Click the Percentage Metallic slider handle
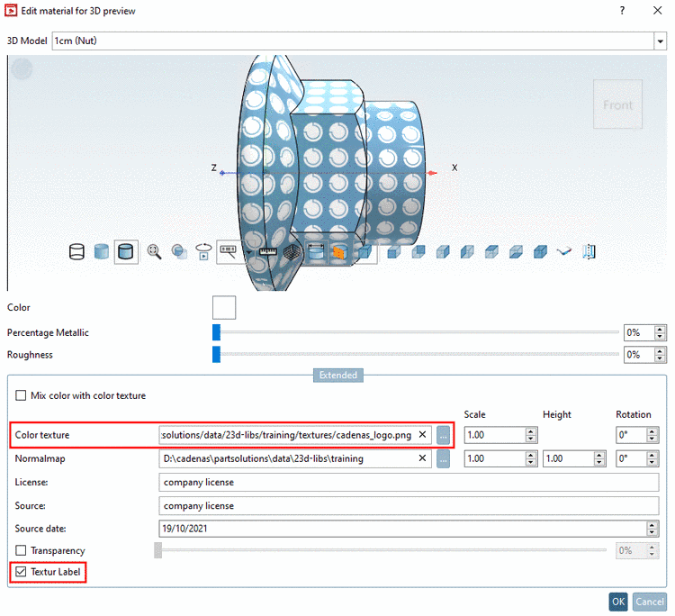This screenshot has height=616, width=675. coord(216,332)
